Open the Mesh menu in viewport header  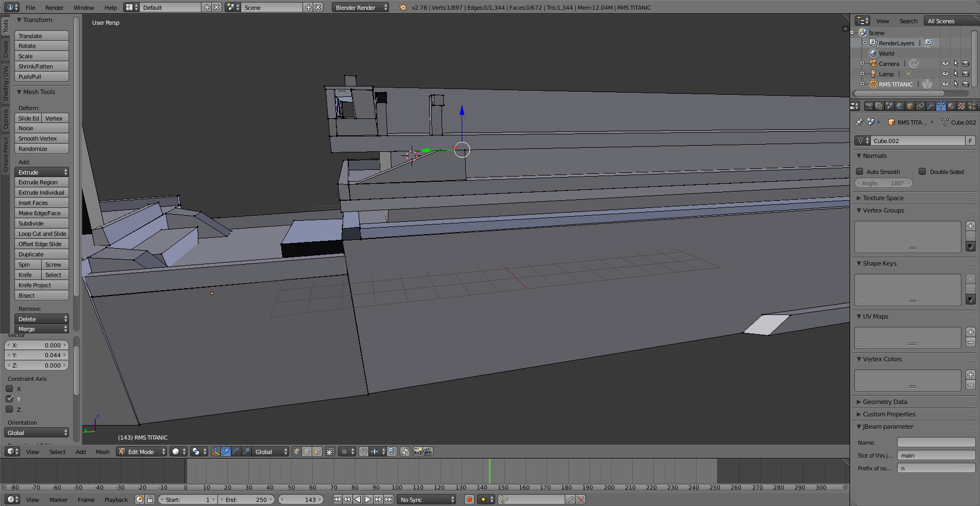coord(103,451)
